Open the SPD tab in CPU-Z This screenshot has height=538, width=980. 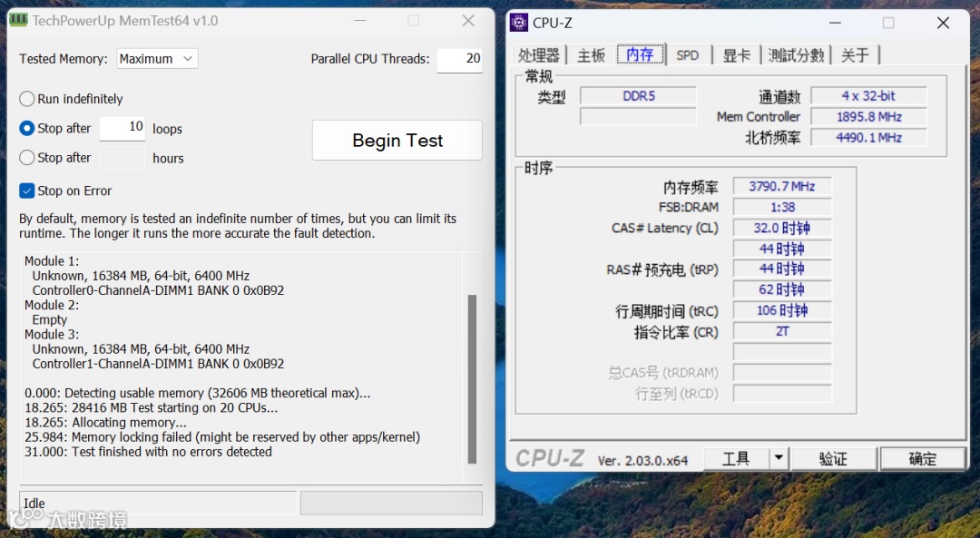click(x=688, y=55)
